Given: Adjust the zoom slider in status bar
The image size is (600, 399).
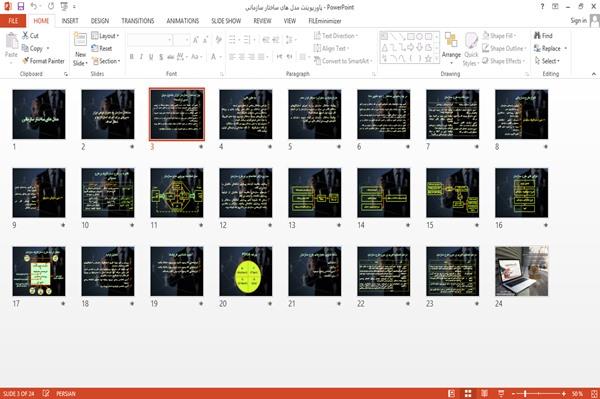Looking at the screenshot, I should click(x=525, y=394).
